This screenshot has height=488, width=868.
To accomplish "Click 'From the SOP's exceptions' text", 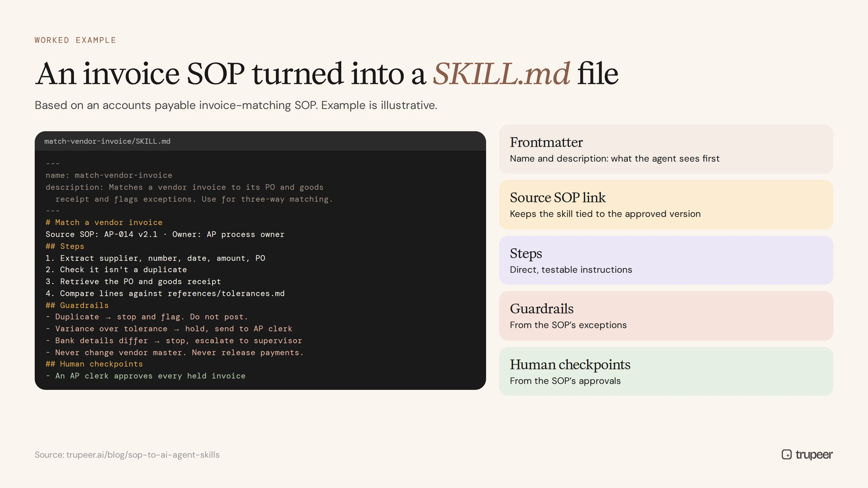I will pyautogui.click(x=568, y=325).
